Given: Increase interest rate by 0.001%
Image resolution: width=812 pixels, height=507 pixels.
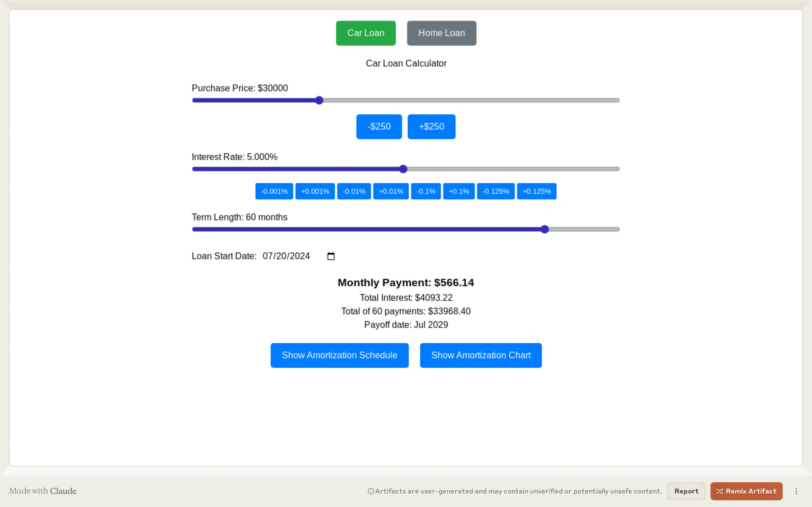Looking at the screenshot, I should coord(315,191).
